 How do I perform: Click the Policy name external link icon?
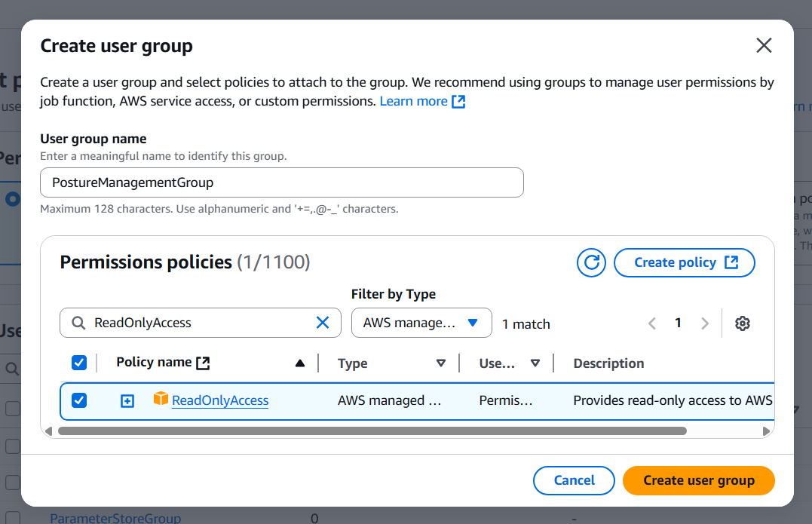(203, 363)
